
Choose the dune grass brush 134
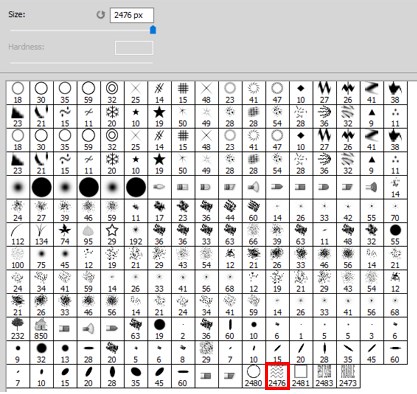(41, 234)
